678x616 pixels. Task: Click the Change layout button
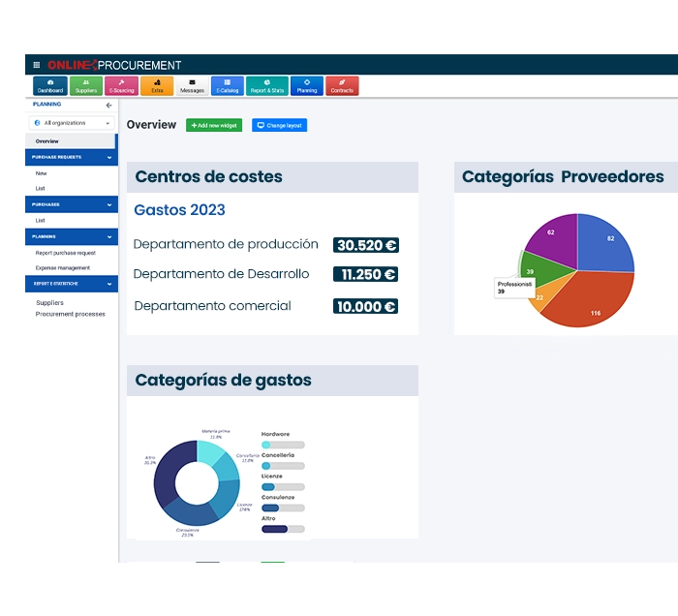pyautogui.click(x=279, y=125)
